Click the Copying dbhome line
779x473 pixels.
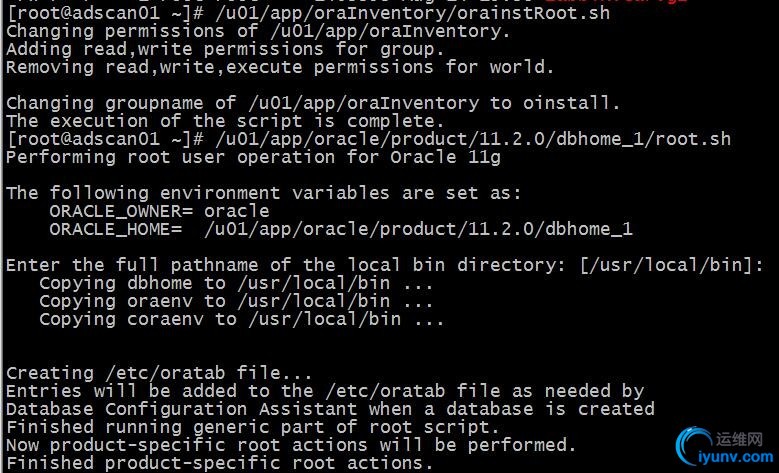pyautogui.click(x=236, y=283)
